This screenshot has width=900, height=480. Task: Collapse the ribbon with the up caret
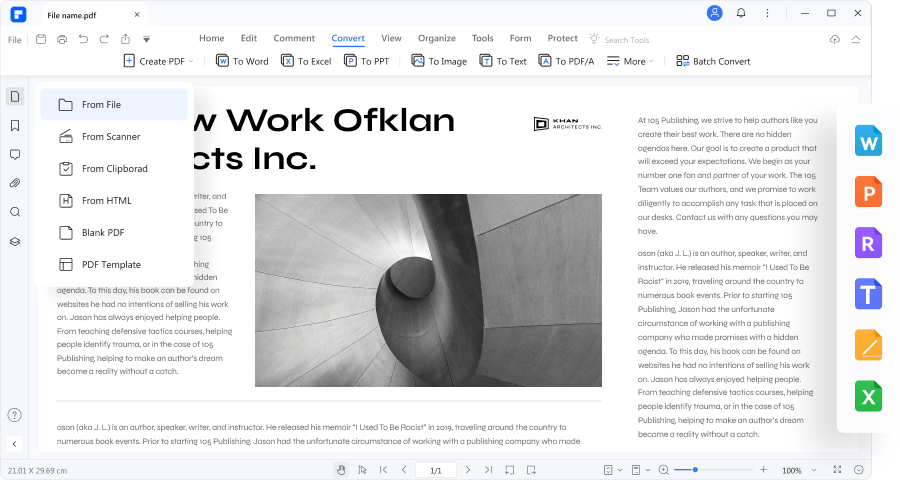pyautogui.click(x=856, y=39)
